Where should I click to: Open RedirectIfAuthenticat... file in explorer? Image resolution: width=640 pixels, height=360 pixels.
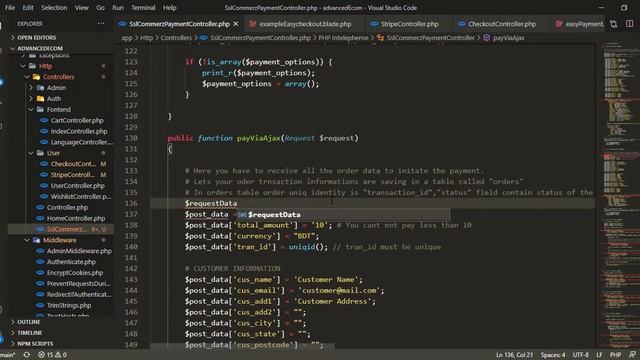click(x=79, y=295)
